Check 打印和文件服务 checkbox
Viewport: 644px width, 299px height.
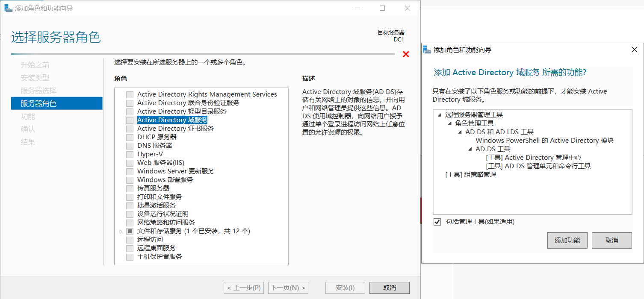pyautogui.click(x=130, y=197)
